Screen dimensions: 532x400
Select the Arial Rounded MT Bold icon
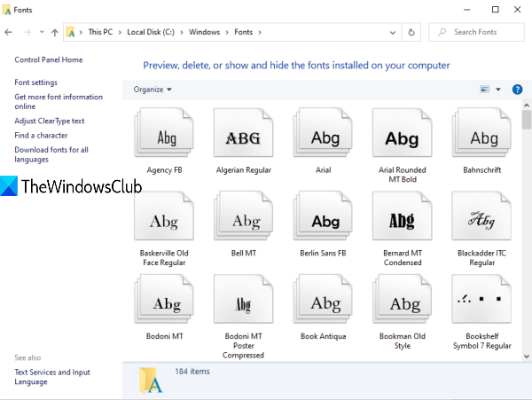[x=402, y=132]
